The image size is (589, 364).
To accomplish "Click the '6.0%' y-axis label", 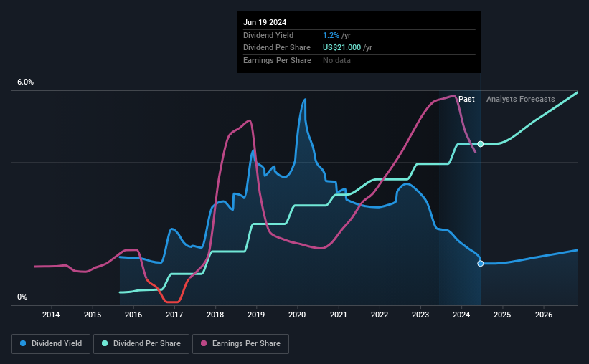I will (x=26, y=82).
